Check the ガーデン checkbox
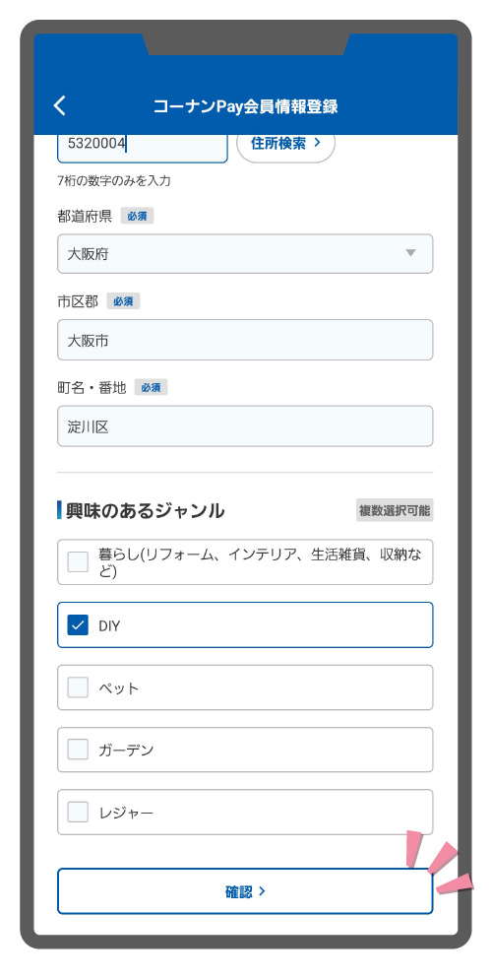This screenshot has width=492, height=980. [x=78, y=750]
